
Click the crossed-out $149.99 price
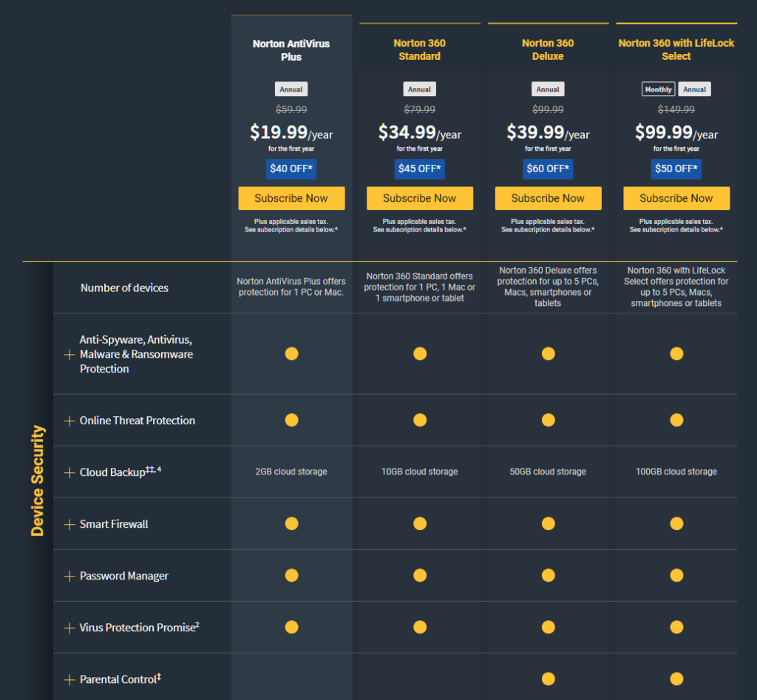pyautogui.click(x=676, y=109)
